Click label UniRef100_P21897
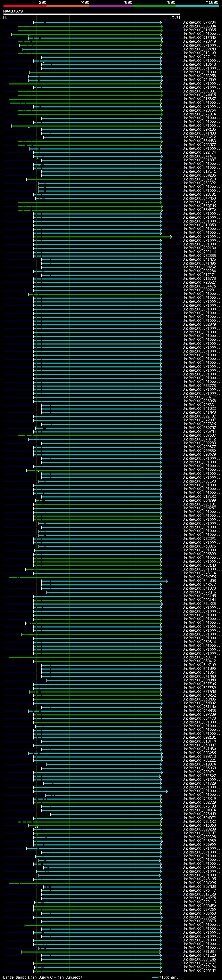The image size is (222, 980). point(199,160)
